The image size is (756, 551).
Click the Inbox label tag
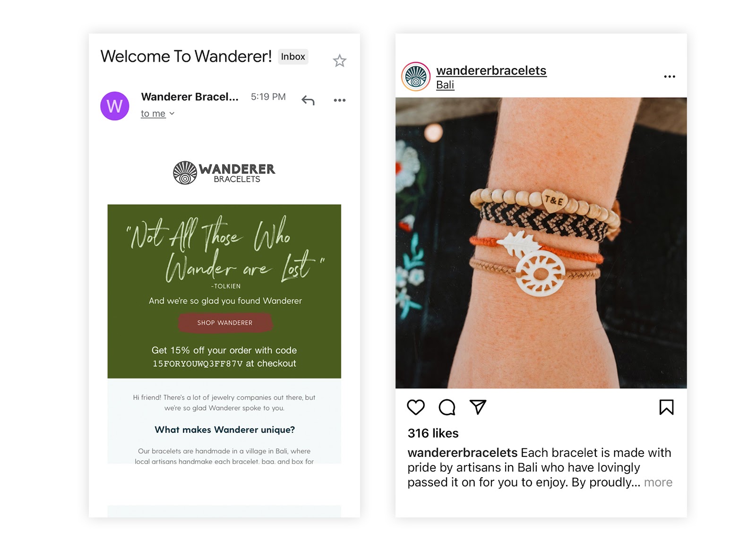point(293,57)
